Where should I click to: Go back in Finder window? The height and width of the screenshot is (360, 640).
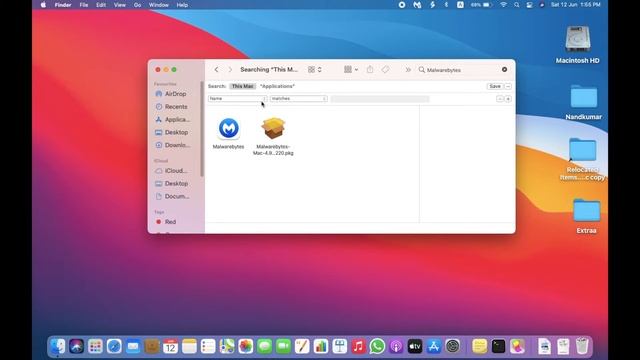[x=216, y=70]
